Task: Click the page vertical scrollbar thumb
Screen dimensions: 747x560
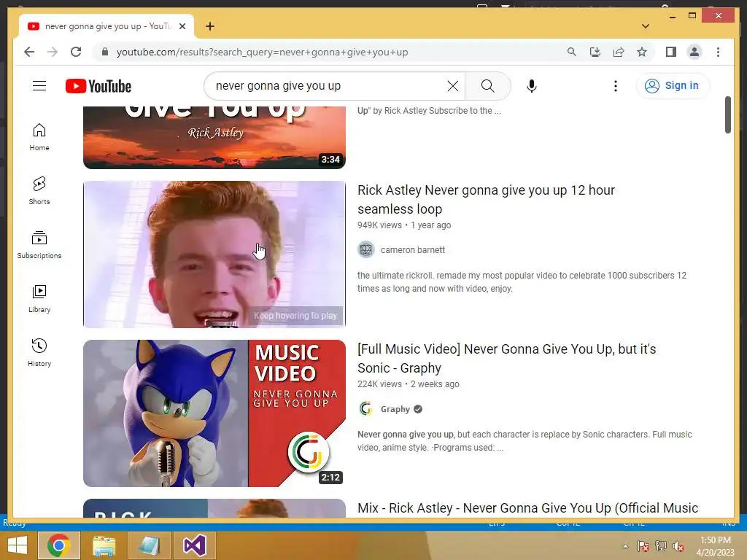Action: [727, 114]
